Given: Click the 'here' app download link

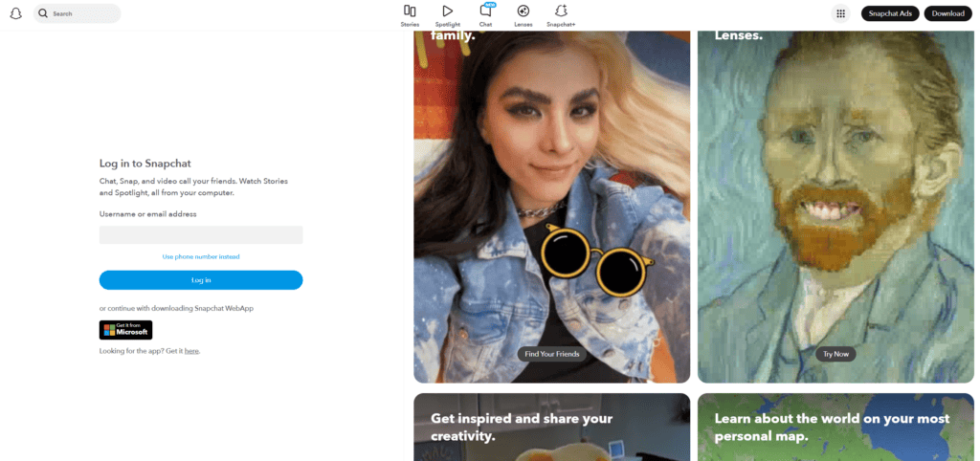Looking at the screenshot, I should point(191,351).
